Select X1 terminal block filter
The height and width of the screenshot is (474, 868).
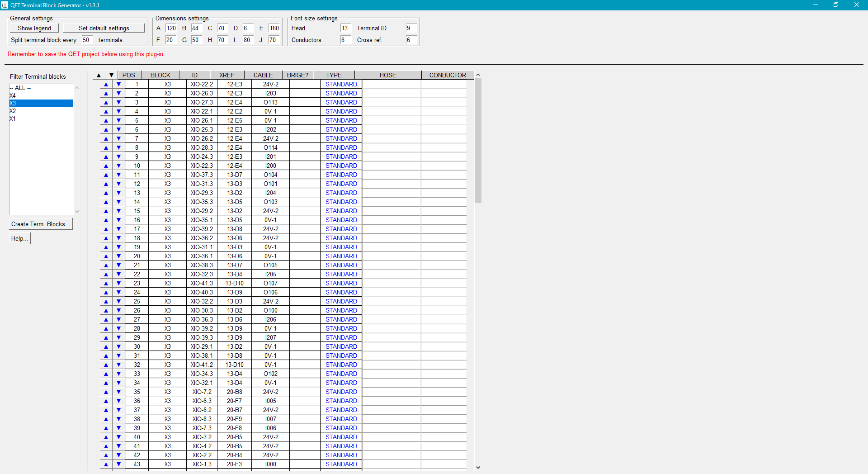point(13,119)
